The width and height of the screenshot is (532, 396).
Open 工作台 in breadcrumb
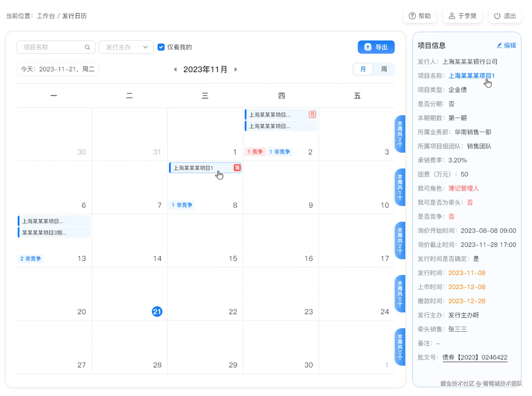tap(46, 16)
